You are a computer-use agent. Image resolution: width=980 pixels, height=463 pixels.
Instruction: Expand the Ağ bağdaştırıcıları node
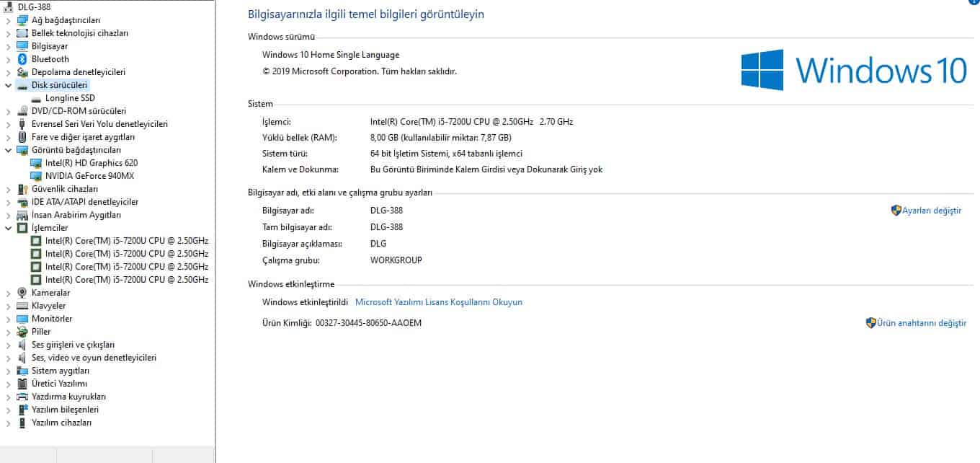[x=9, y=20]
